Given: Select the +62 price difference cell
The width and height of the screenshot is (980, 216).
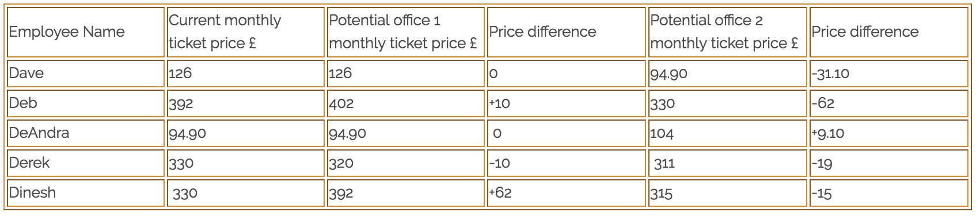Looking at the screenshot, I should [567, 193].
